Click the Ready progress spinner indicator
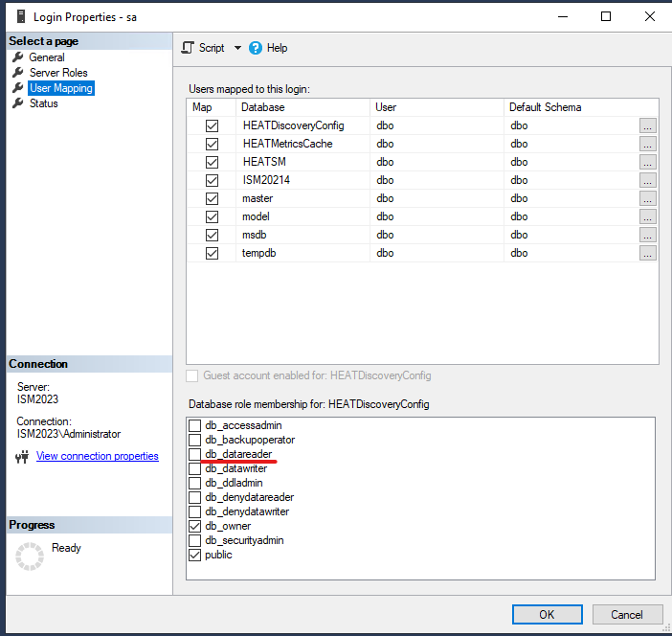 [x=30, y=556]
